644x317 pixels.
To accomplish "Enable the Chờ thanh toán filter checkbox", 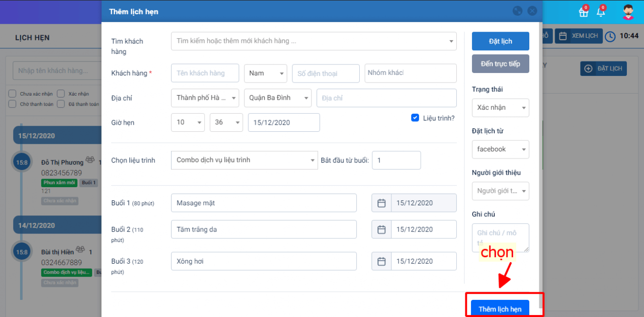I will pyautogui.click(x=12, y=104).
